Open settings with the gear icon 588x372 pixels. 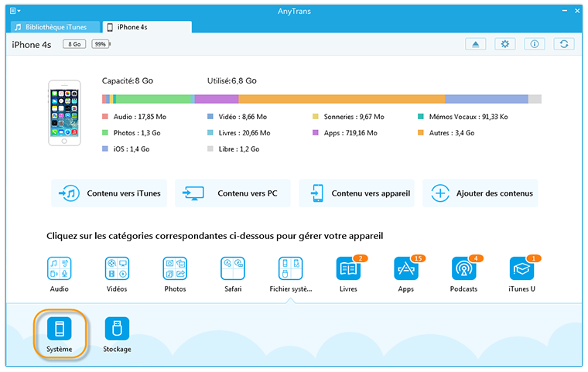[504, 44]
